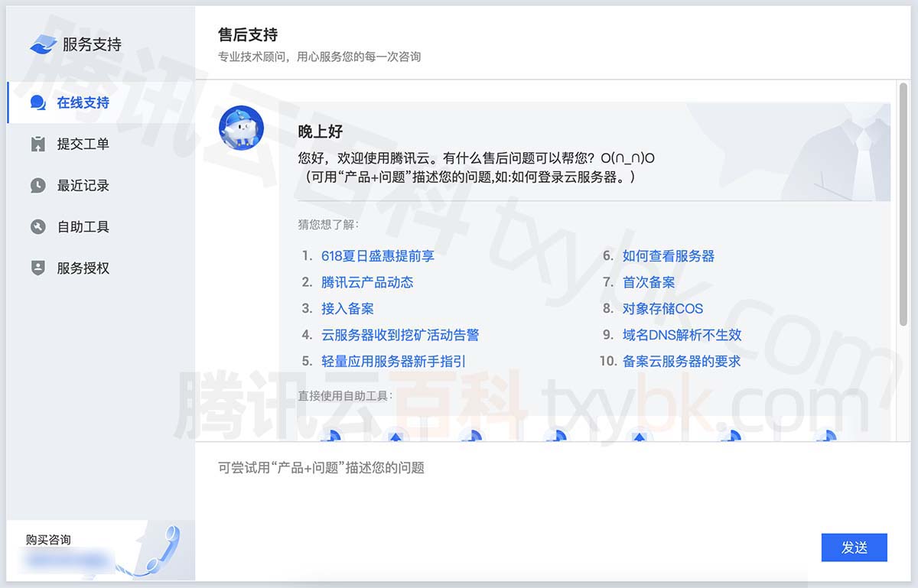Open the 首次备案 link
This screenshot has height=588, width=918.
coord(649,282)
